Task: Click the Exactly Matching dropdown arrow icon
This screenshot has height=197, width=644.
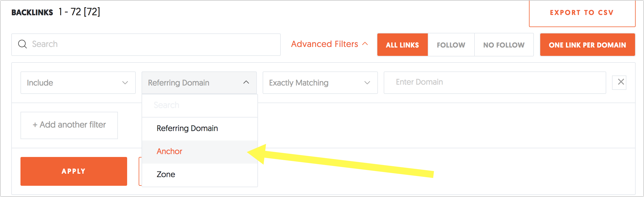Action: (x=367, y=83)
